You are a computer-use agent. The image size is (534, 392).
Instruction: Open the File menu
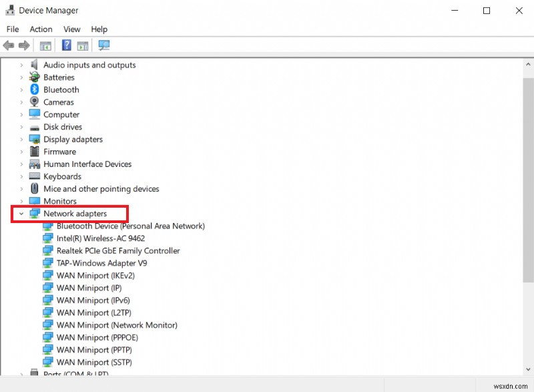pos(12,29)
